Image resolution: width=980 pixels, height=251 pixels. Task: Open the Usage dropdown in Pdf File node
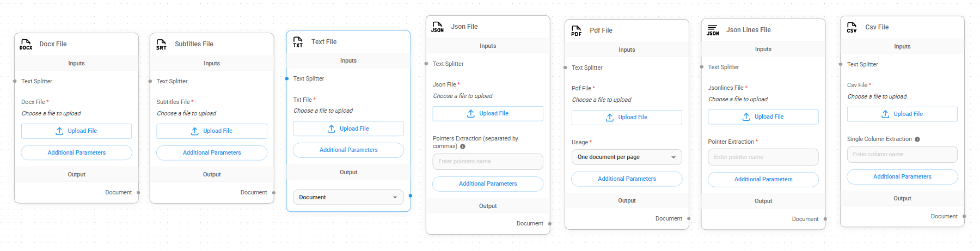[x=626, y=157]
